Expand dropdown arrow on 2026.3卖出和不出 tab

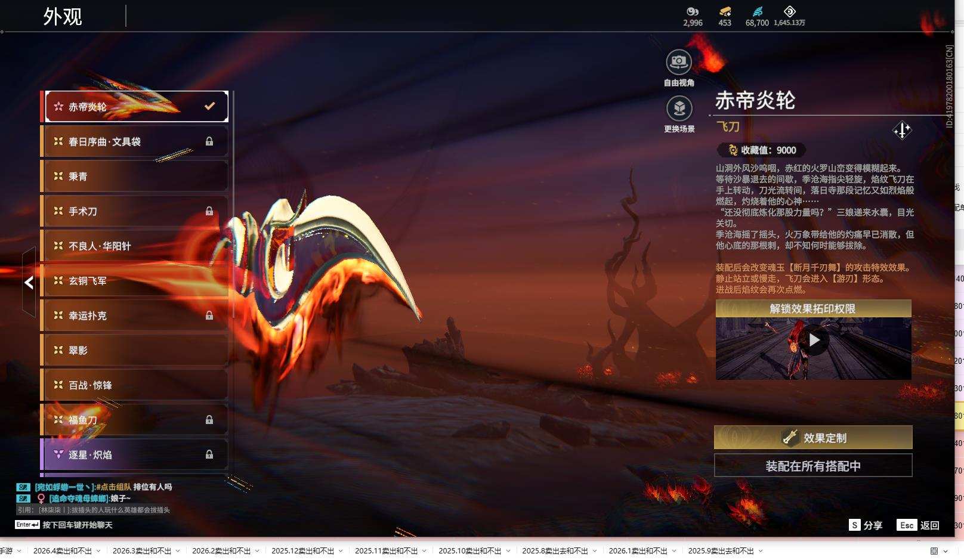[178, 551]
